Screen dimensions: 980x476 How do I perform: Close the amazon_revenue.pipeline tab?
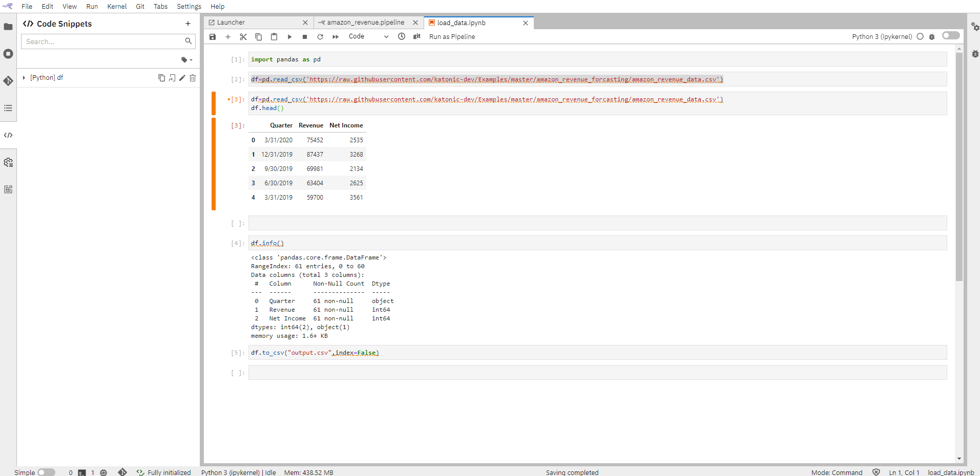(415, 23)
